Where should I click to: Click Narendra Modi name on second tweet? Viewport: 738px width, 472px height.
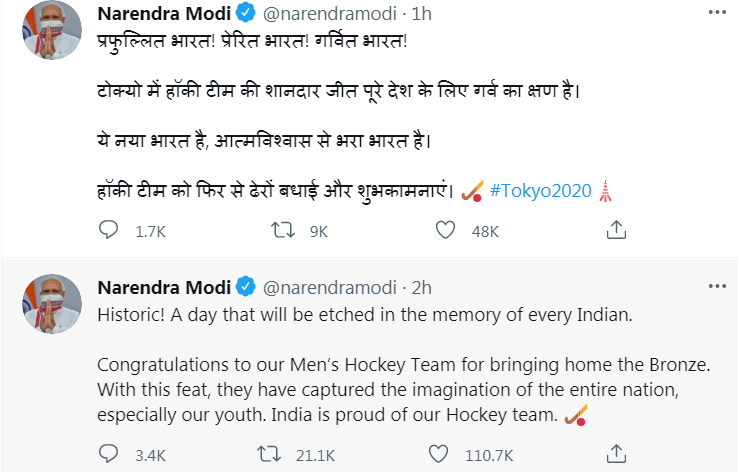point(162,287)
